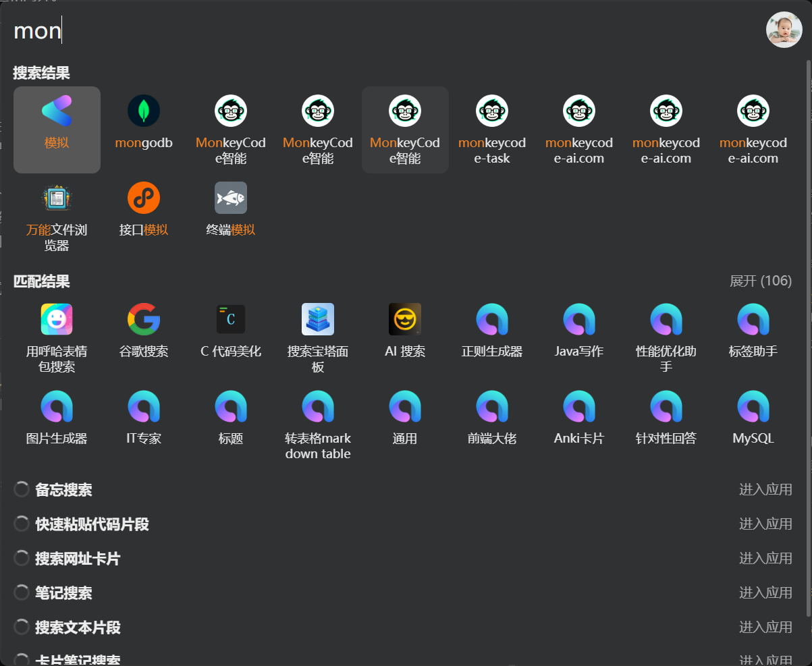Select the MySQL assistant icon
The width and height of the screenshot is (812, 666).
[753, 406]
